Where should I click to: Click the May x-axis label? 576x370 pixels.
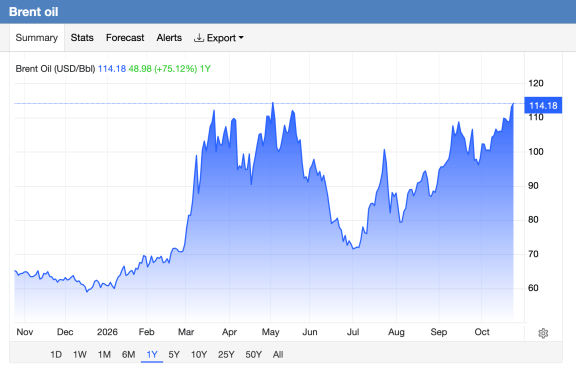coord(270,332)
